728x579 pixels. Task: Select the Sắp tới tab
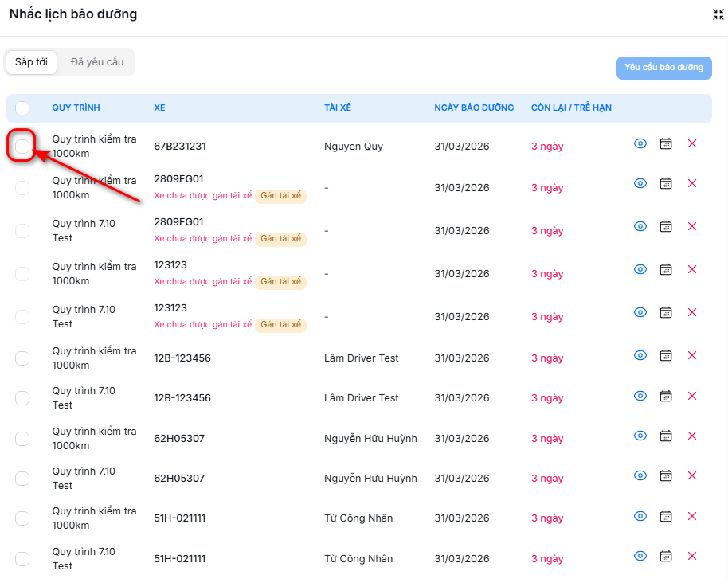pos(31,62)
